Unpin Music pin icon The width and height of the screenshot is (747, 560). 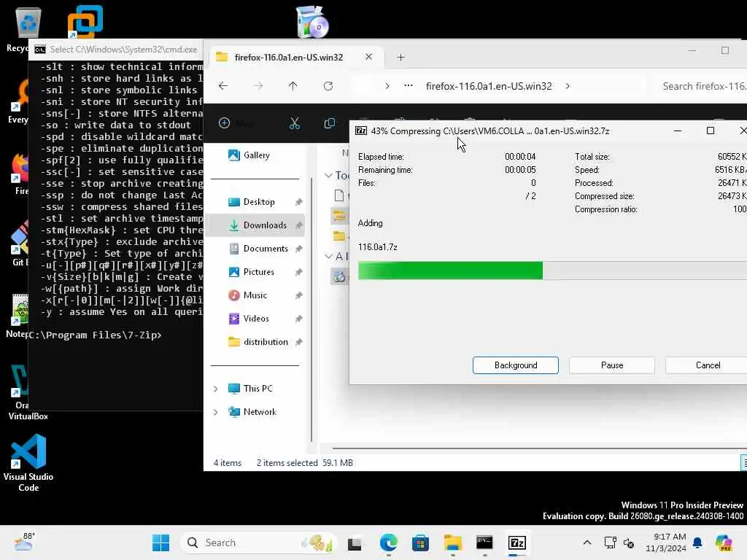click(x=298, y=295)
